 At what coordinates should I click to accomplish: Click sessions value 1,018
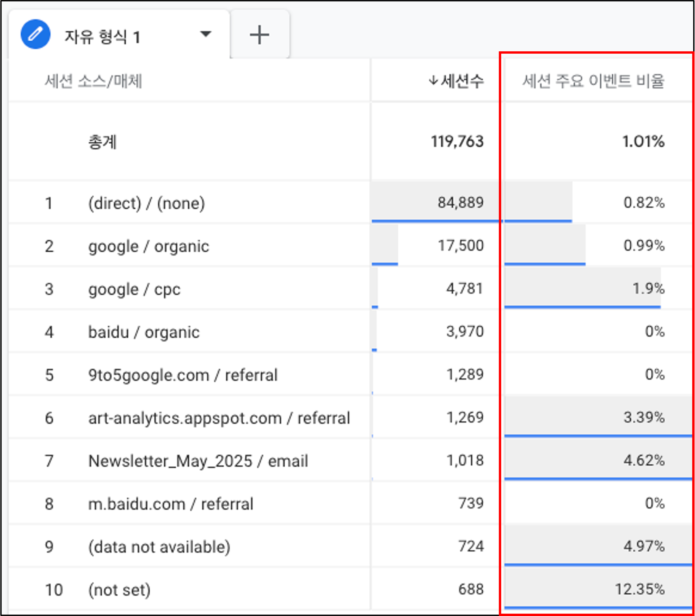tap(464, 461)
